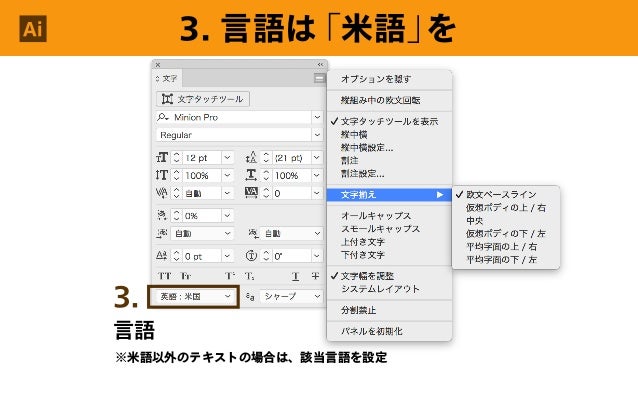Select 仮想ボディの下 / 左 option
Screen dimensions: 638x399
506,233
